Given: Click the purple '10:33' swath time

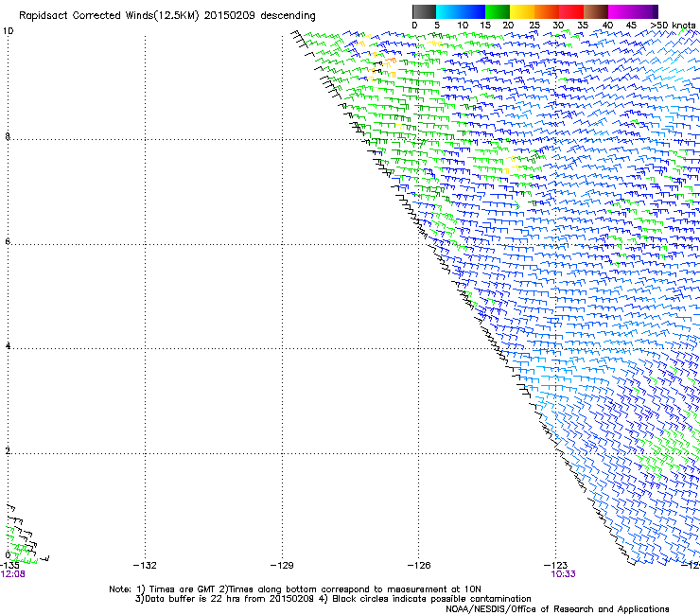Looking at the screenshot, I should [564, 574].
